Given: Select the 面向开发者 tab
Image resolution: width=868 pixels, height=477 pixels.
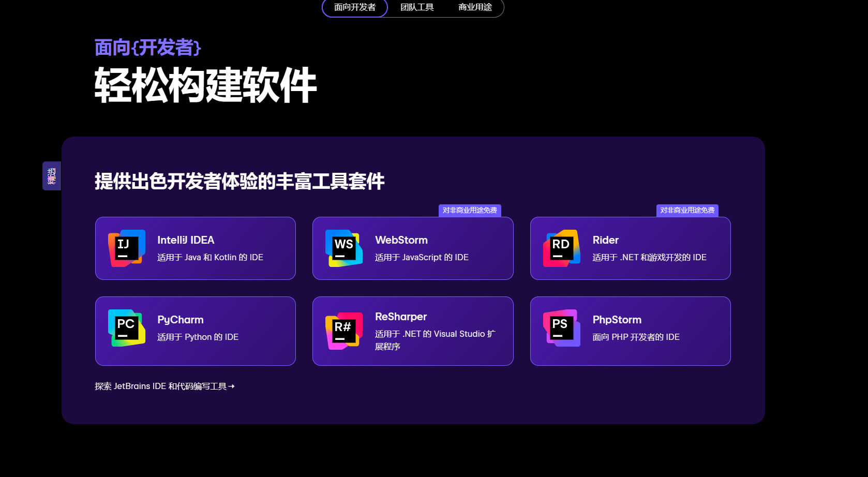Looking at the screenshot, I should click(x=355, y=7).
